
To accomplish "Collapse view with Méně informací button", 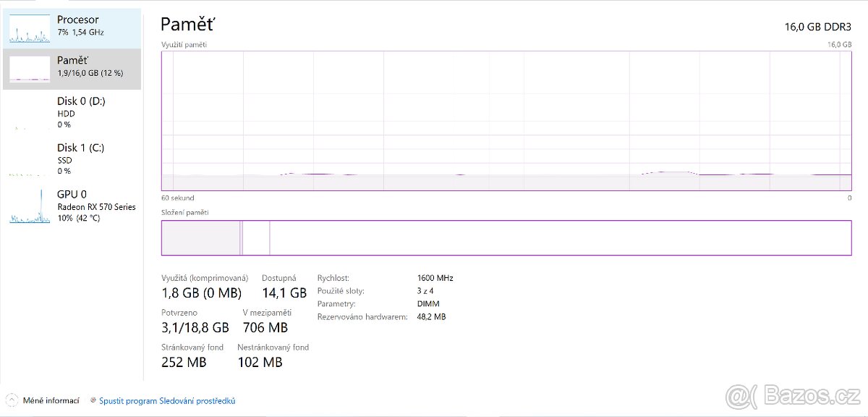I will tap(51, 400).
